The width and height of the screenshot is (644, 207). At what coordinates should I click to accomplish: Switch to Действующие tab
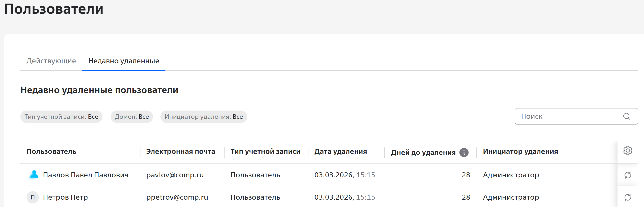pyautogui.click(x=51, y=61)
